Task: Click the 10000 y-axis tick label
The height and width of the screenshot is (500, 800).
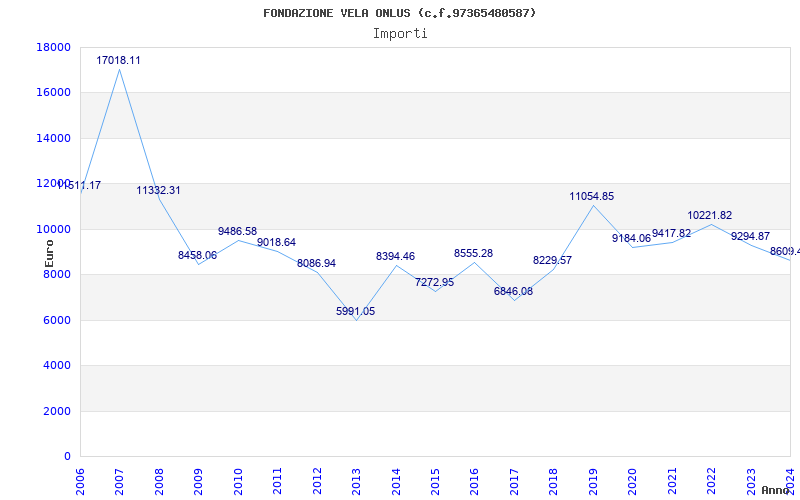Action: pyautogui.click(x=54, y=229)
